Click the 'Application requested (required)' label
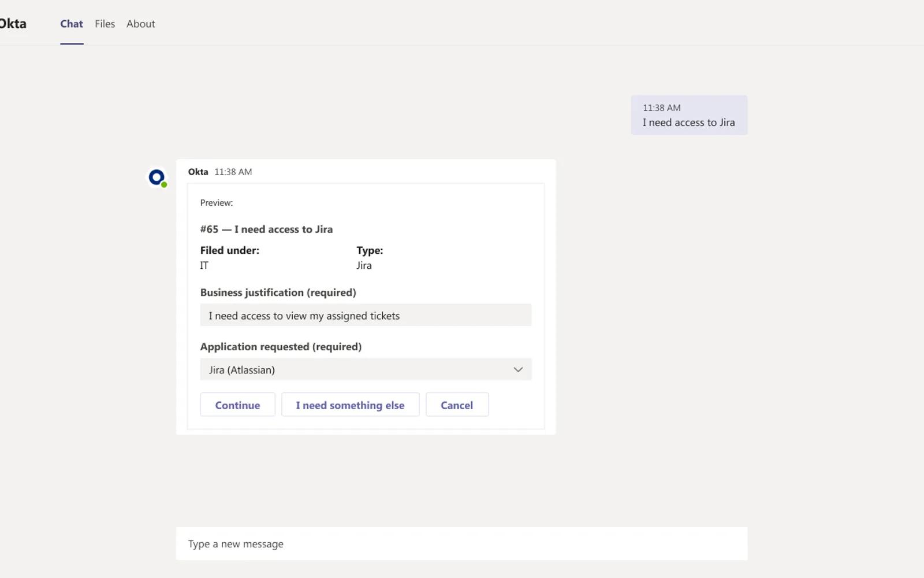Image resolution: width=924 pixels, height=578 pixels. pyautogui.click(x=281, y=347)
